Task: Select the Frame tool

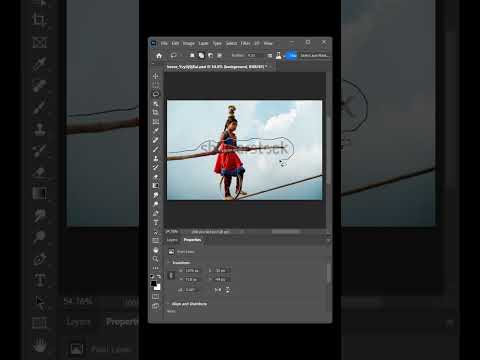Action: point(156,122)
